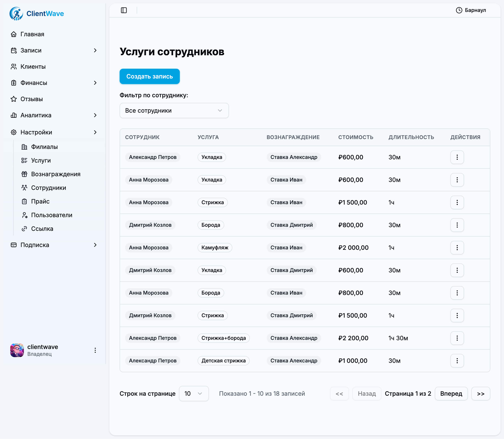This screenshot has width=504, height=439.
Task: Jump to last page with >> button
Action: pos(480,393)
